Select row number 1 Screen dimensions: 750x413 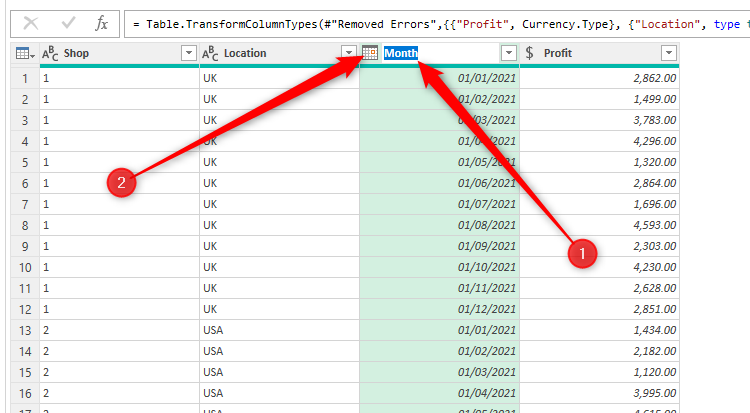pos(25,78)
